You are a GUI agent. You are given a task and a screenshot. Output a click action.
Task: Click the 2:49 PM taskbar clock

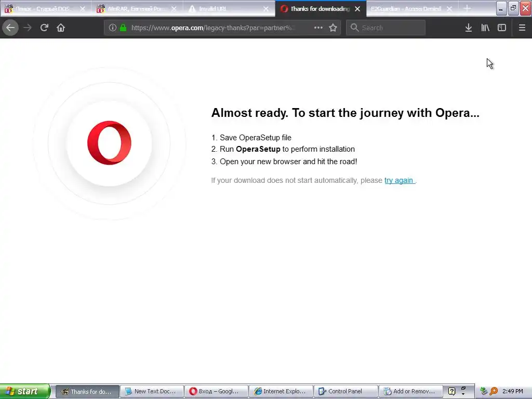(513, 391)
